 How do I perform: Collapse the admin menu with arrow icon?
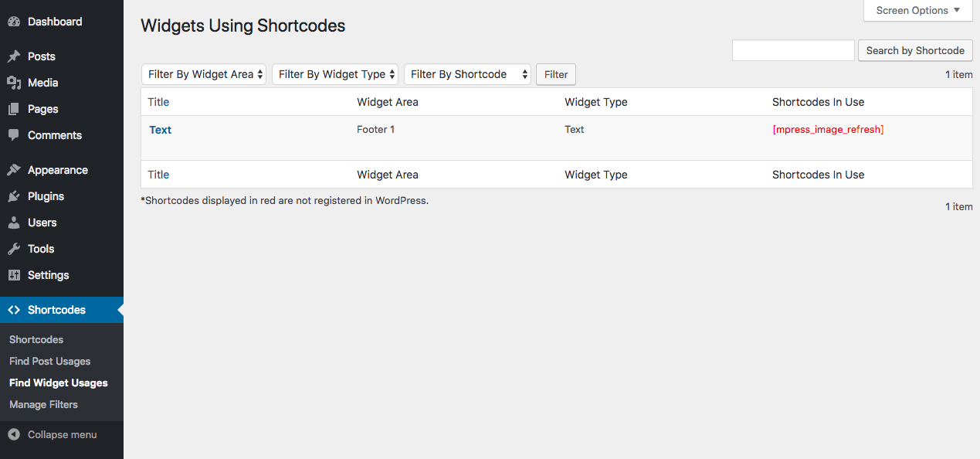(x=14, y=434)
